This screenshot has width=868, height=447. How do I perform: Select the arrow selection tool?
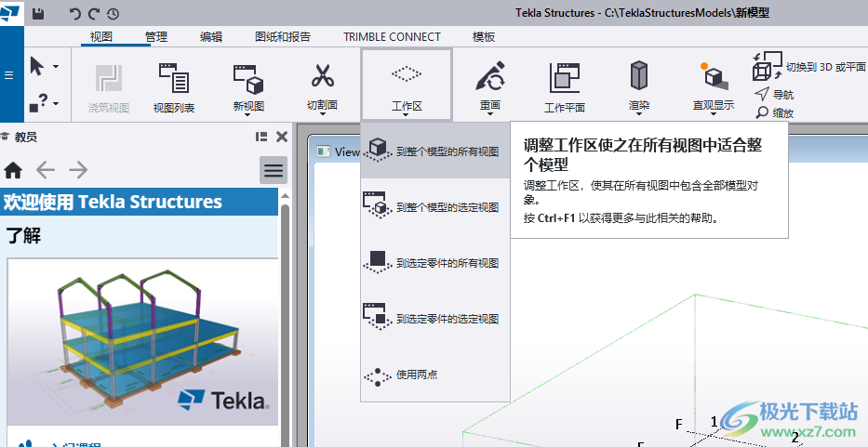[x=37, y=66]
